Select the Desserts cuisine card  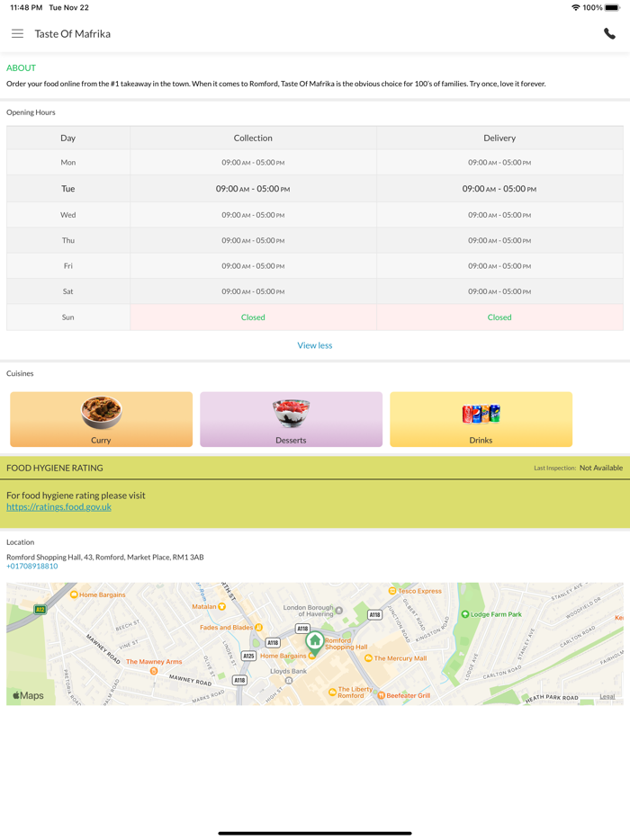(291, 419)
